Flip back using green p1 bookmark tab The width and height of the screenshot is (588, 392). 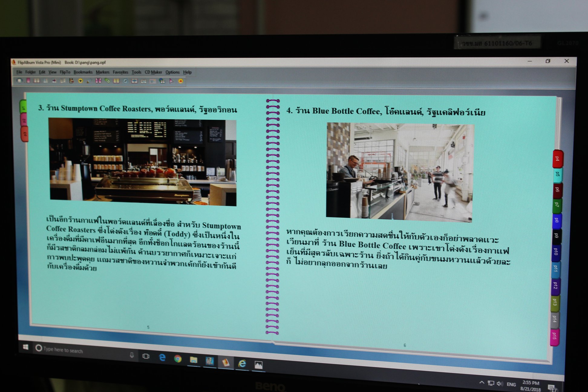[24, 107]
